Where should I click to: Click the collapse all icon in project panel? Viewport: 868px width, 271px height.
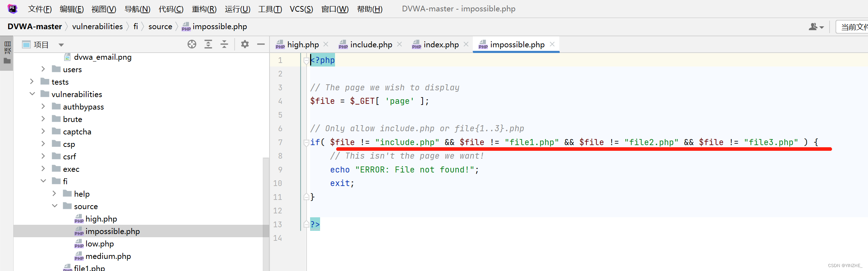click(x=224, y=44)
